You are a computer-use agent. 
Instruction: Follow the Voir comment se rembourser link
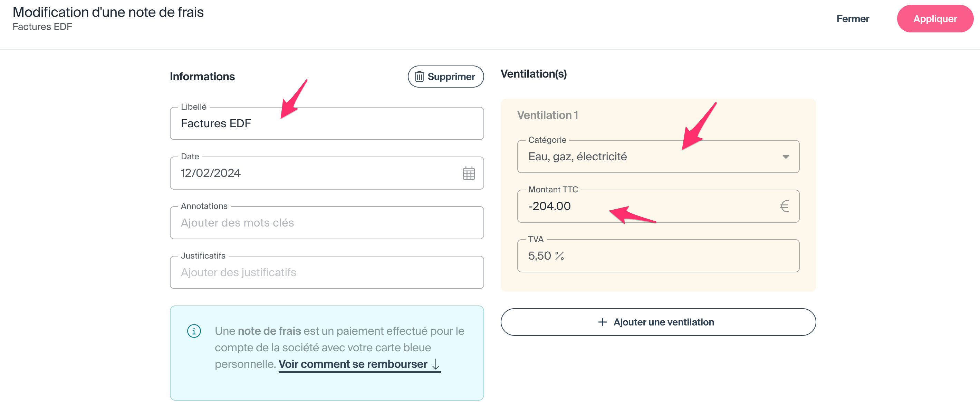point(353,364)
